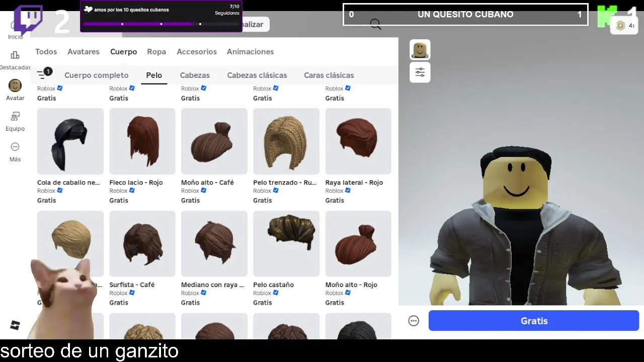Click the 'Moño alto - Rojo' item title
The image size is (644, 362).
coord(351,285)
